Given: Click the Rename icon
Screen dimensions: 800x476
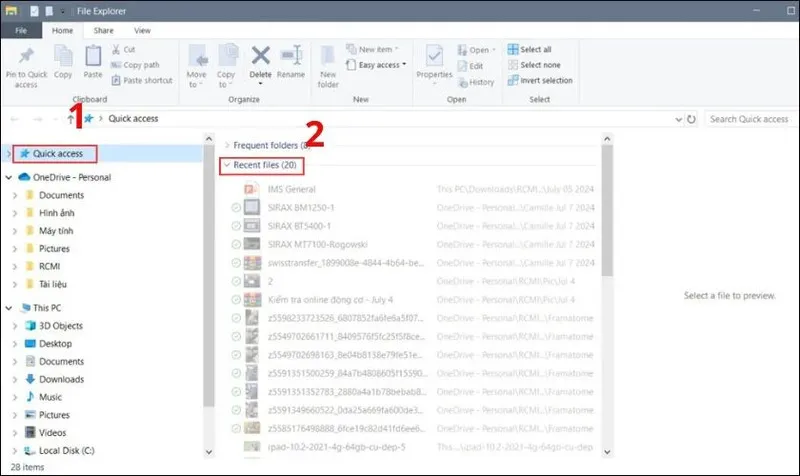Looking at the screenshot, I should click(291, 55).
